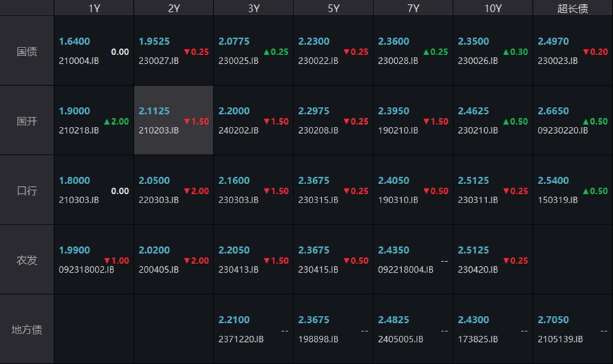Choose the 超长债 column header

point(573,8)
